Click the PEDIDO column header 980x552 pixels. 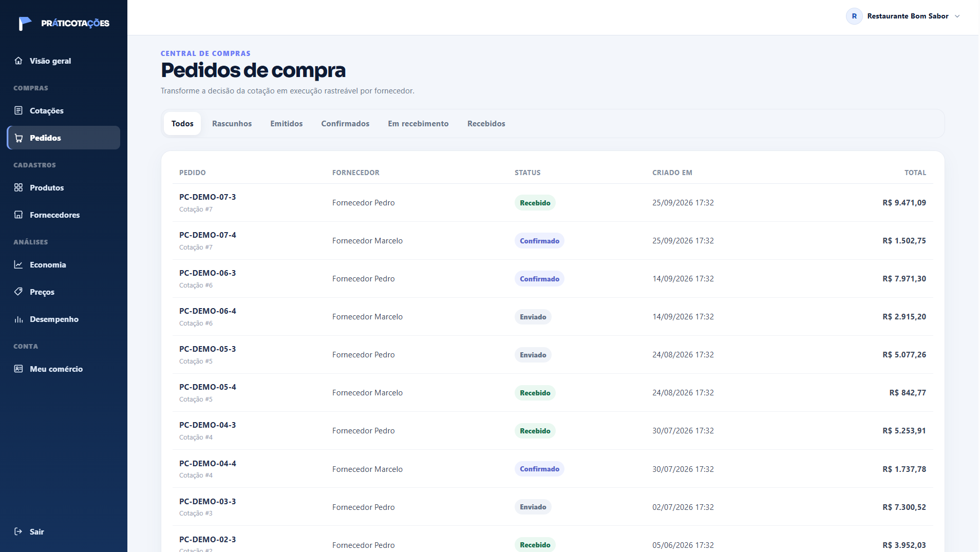(193, 173)
